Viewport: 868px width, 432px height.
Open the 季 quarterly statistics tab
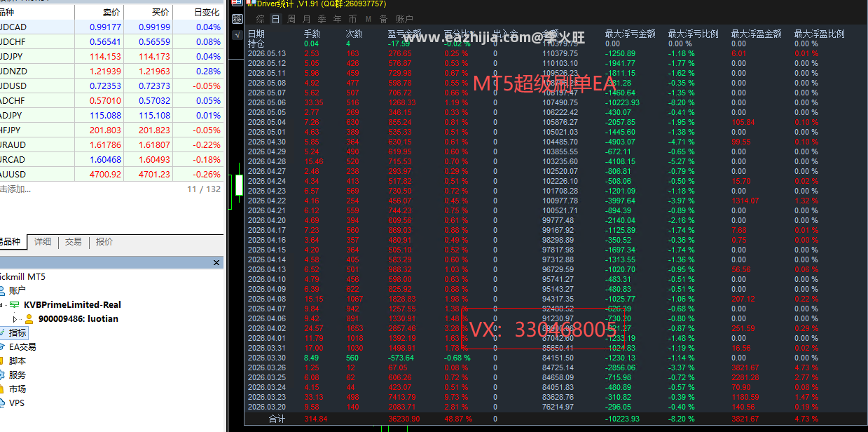(322, 19)
